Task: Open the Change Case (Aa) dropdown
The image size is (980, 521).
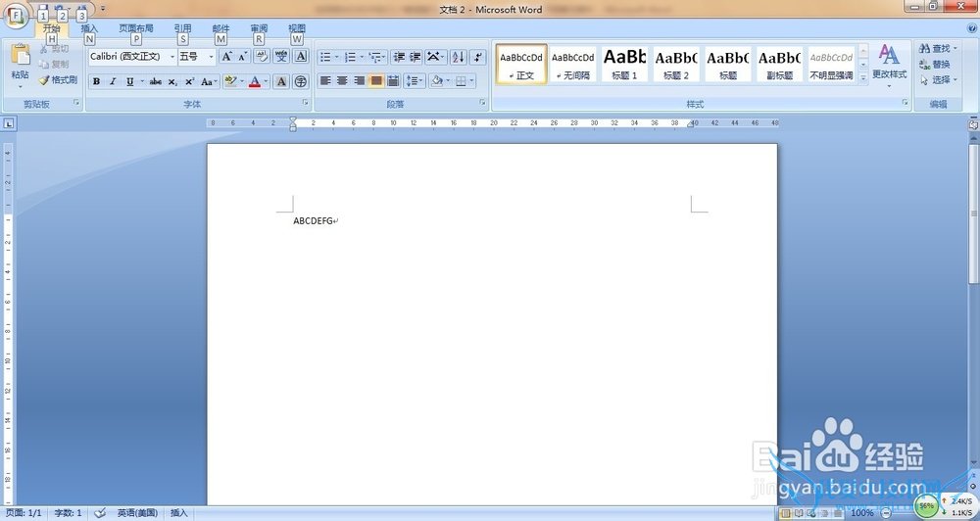Action: (x=209, y=82)
